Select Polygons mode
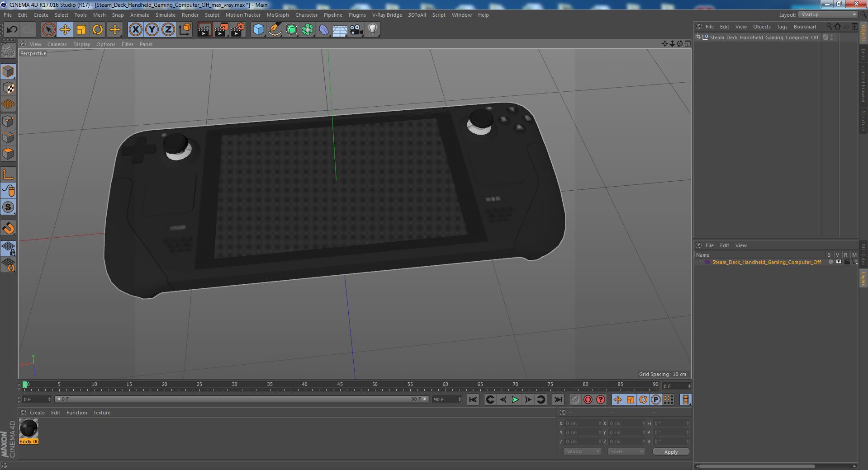 coord(8,154)
